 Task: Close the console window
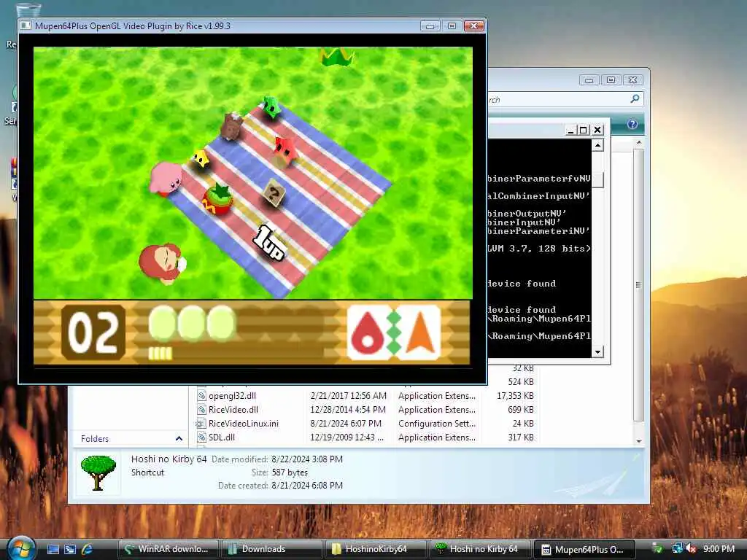(x=598, y=130)
